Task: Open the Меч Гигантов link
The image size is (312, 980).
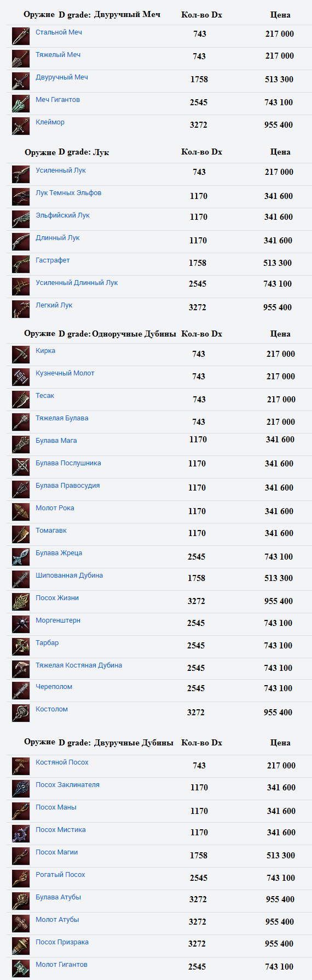Action: coord(57,100)
